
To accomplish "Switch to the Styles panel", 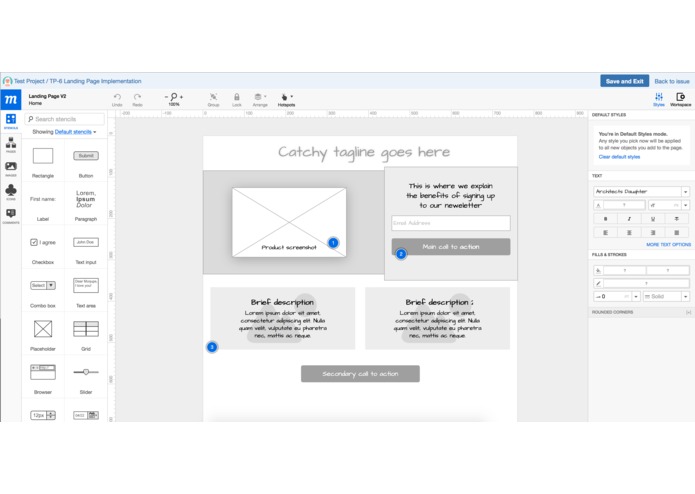I will 659,99.
